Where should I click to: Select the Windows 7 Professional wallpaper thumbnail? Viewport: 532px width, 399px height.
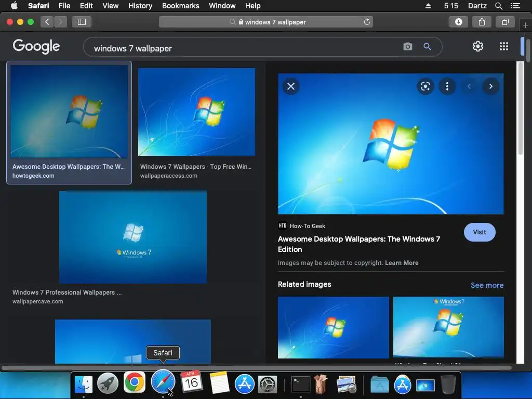pyautogui.click(x=133, y=237)
